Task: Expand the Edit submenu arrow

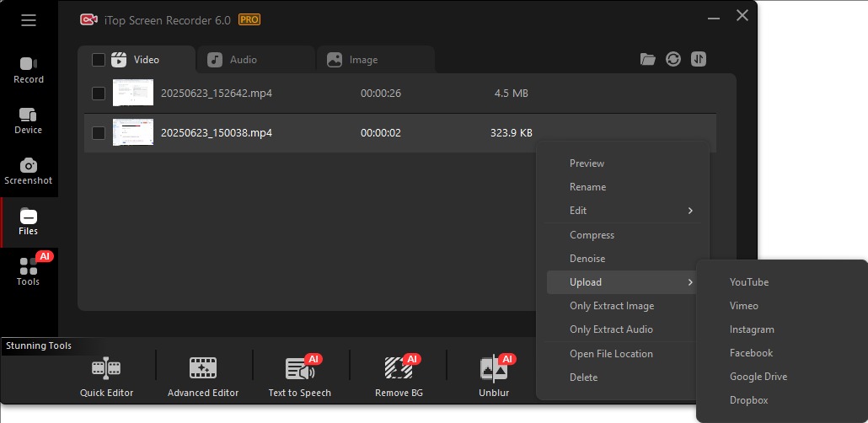Action: [x=690, y=211]
